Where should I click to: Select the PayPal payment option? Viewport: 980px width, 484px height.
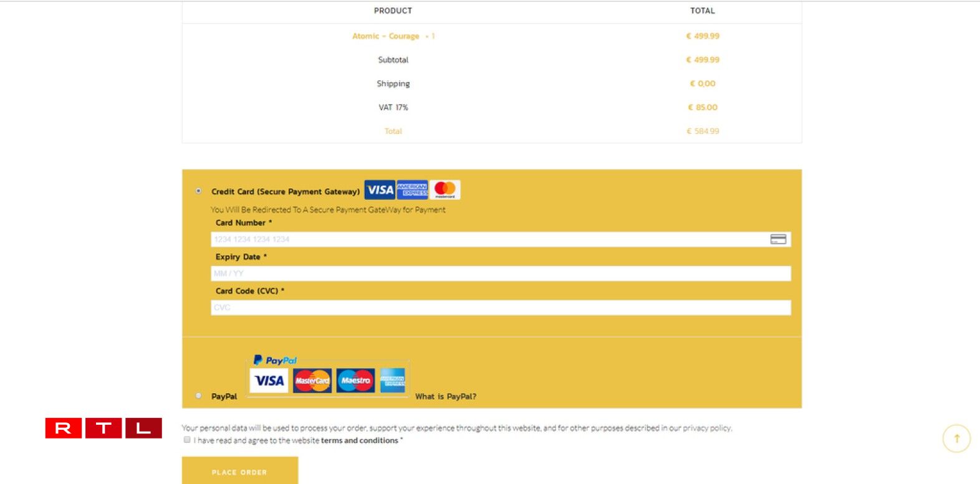click(199, 396)
